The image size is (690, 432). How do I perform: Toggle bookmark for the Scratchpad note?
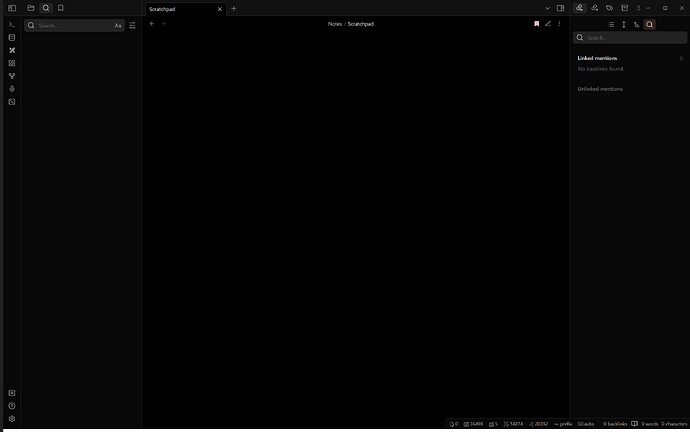click(x=536, y=24)
